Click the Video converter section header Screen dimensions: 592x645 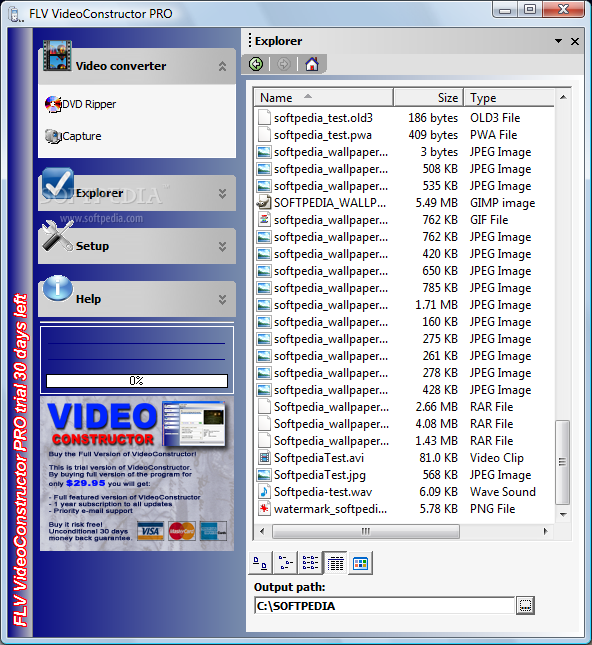pyautogui.click(x=137, y=66)
